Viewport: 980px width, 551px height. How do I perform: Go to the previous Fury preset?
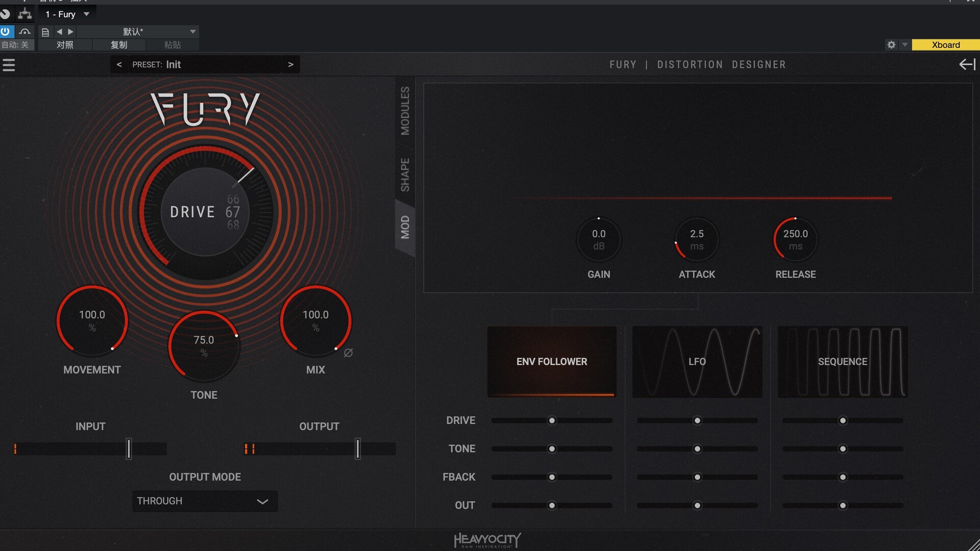point(119,64)
